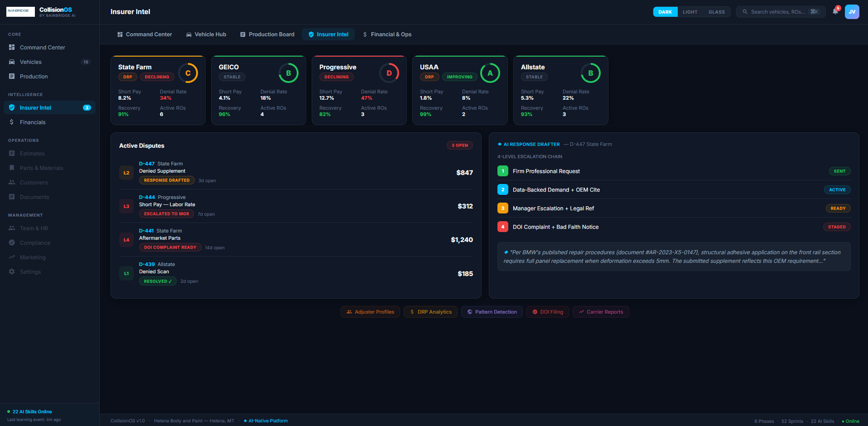Viewport: 868px width, 426px height.
Task: Click the BAINBRIDGE logo
Action: pos(20,11)
